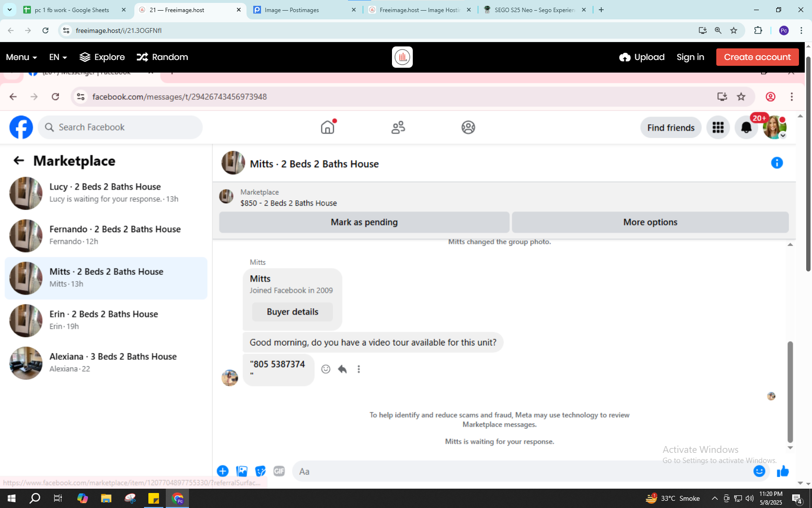The width and height of the screenshot is (812, 508).
Task: Open Mitts' Buyer details
Action: click(292, 312)
